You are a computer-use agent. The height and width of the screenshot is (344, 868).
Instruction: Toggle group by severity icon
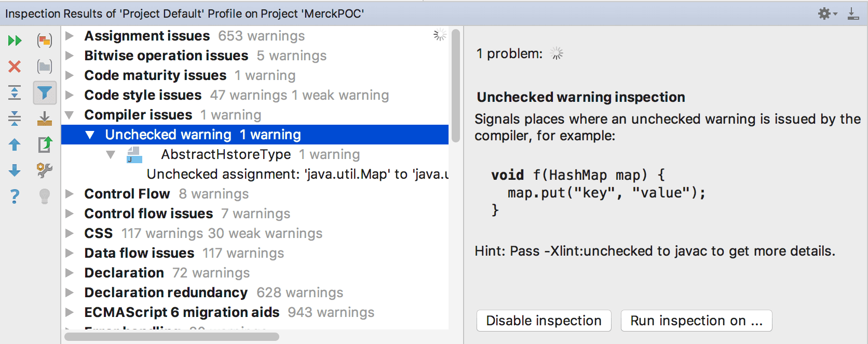tap(45, 41)
